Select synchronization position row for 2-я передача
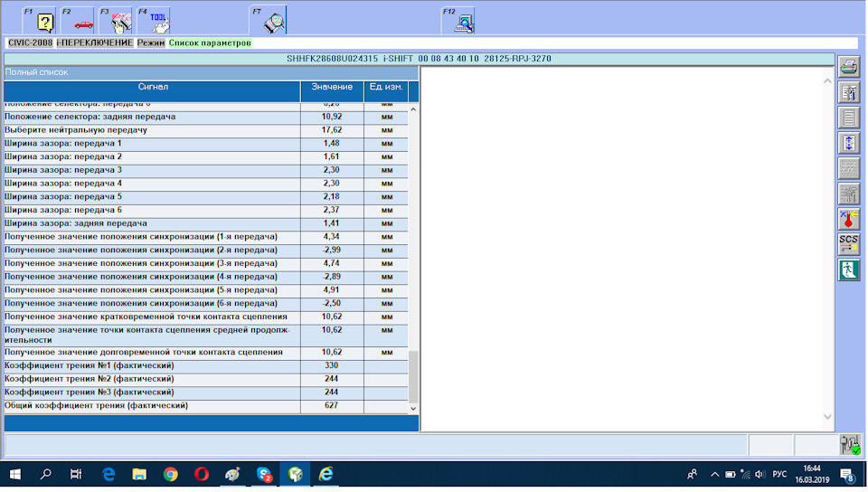The height and width of the screenshot is (492, 868). pyautogui.click(x=206, y=251)
